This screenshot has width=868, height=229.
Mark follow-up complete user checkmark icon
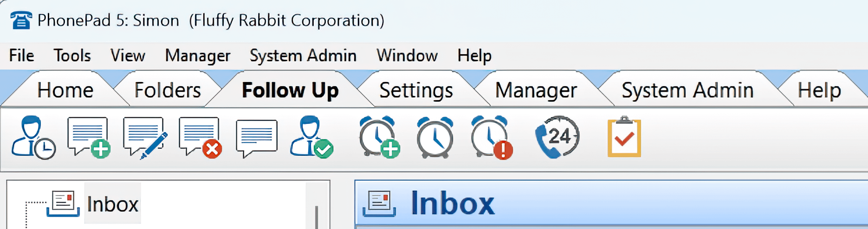(312, 137)
